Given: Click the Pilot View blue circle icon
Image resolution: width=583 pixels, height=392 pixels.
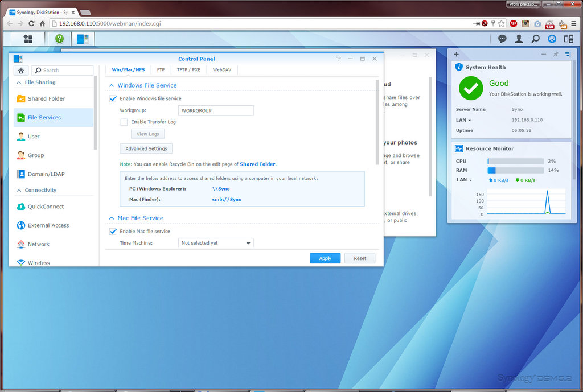Looking at the screenshot, I should click(552, 39).
